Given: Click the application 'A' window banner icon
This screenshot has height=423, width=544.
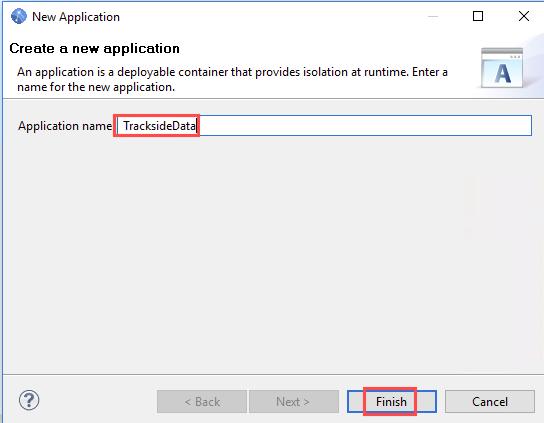Looking at the screenshot, I should point(502,68).
